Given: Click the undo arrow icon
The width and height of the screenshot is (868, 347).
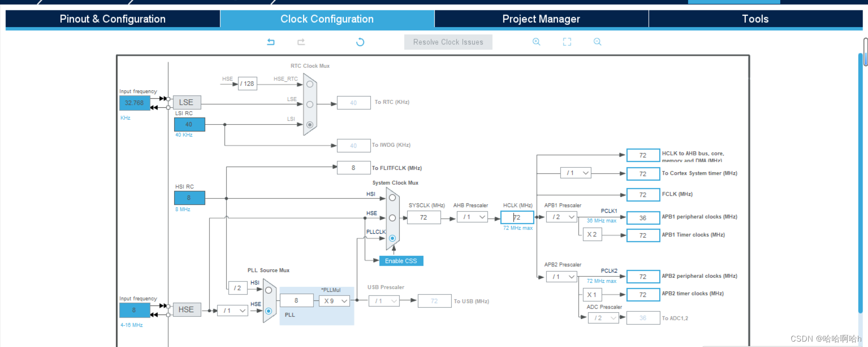Looking at the screenshot, I should [270, 42].
